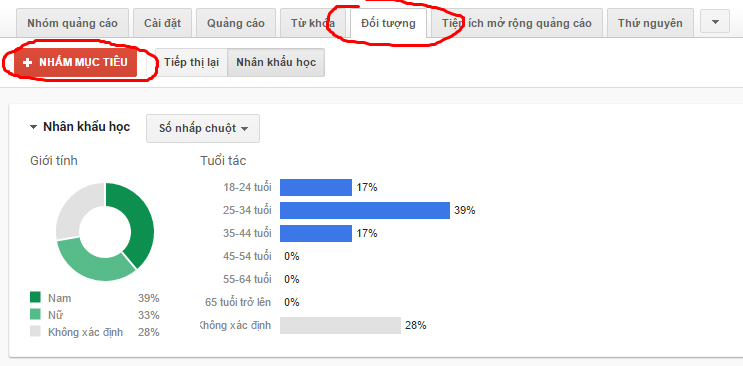Viewport: 743px width, 366px height.
Task: Switch to the Nhóm quảng cáo tab
Action: tap(72, 23)
